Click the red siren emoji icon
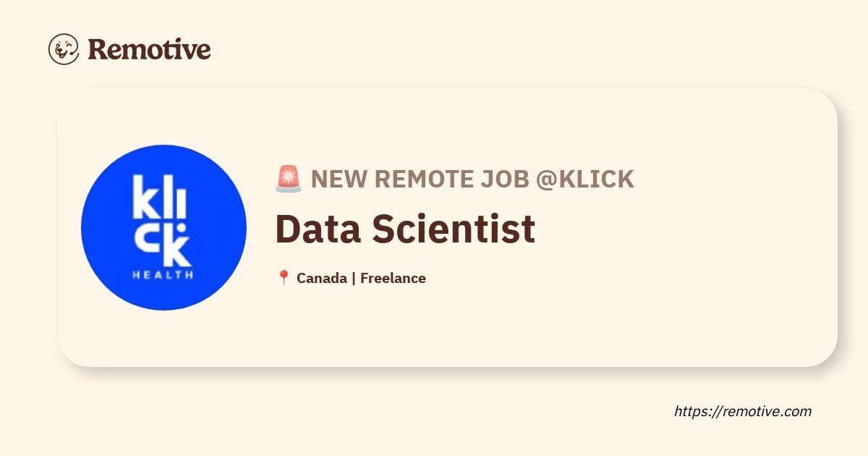Screen dimensions: 868x456 coord(289,179)
